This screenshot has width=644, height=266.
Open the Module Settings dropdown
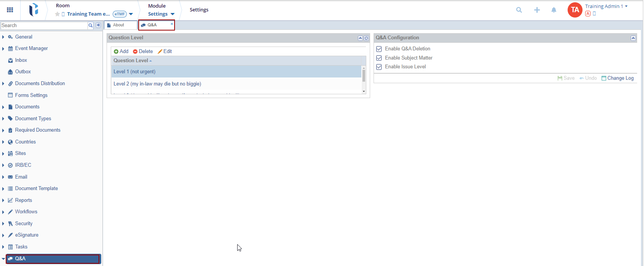161,14
